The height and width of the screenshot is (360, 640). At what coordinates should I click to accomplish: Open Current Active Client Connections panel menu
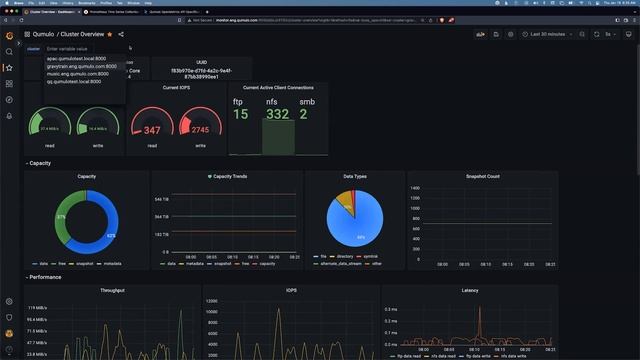point(278,87)
